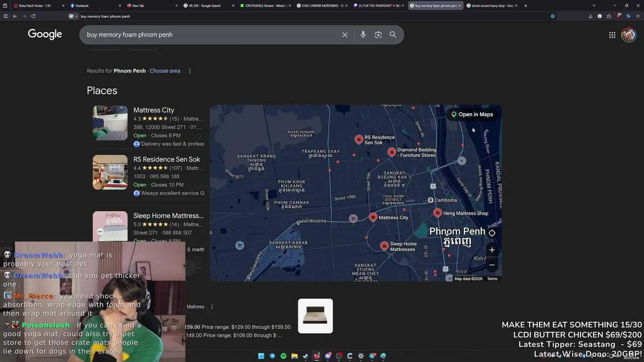The width and height of the screenshot is (644, 362).
Task: Open a new browser tab
Action: [525, 6]
